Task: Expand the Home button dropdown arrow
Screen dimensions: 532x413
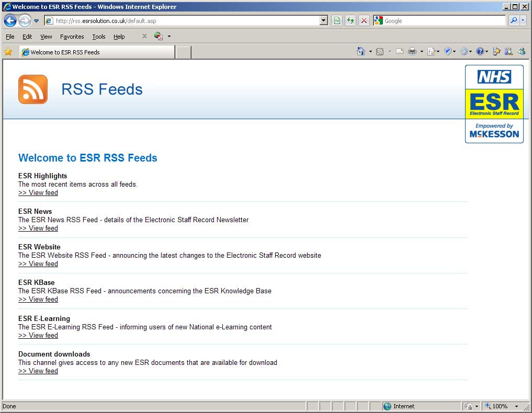Action: click(x=370, y=52)
